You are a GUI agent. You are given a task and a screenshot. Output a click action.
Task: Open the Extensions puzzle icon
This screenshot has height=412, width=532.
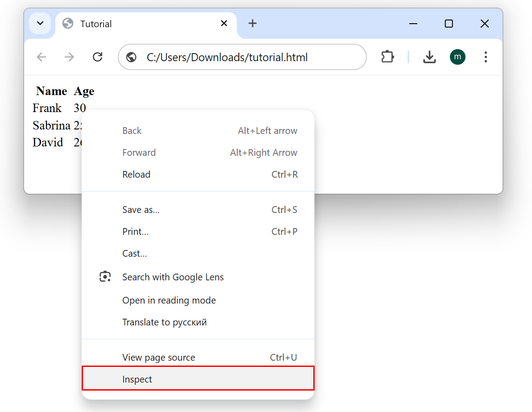387,57
